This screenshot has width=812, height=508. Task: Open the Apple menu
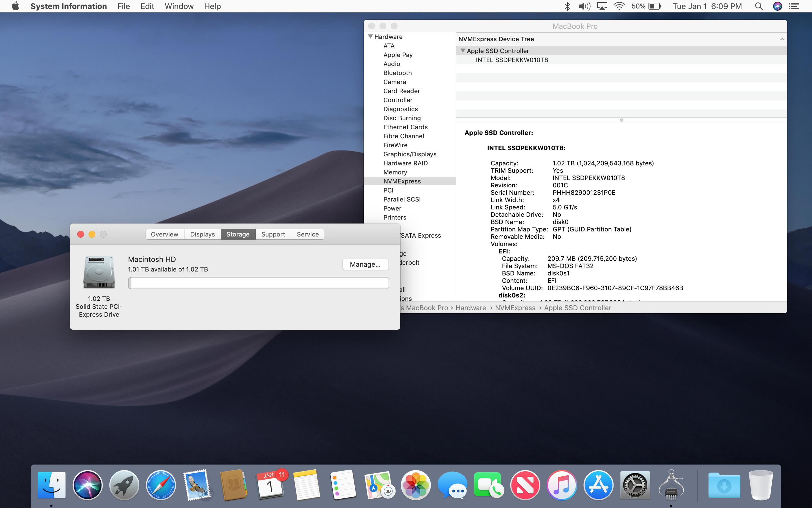tap(16, 6)
